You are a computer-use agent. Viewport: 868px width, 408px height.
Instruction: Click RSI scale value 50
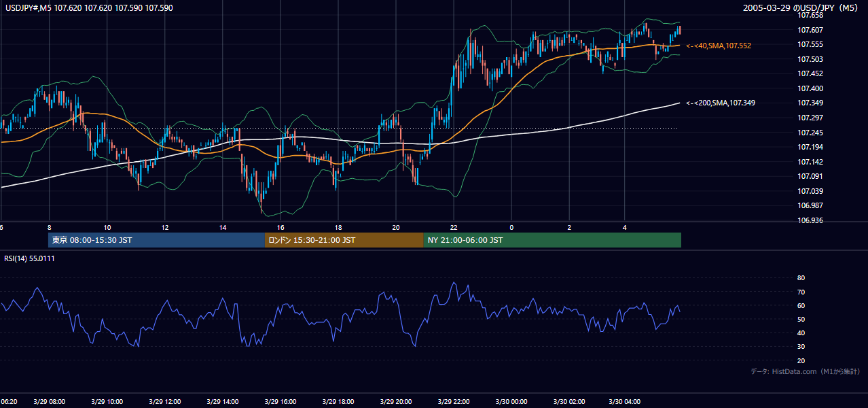click(x=801, y=319)
